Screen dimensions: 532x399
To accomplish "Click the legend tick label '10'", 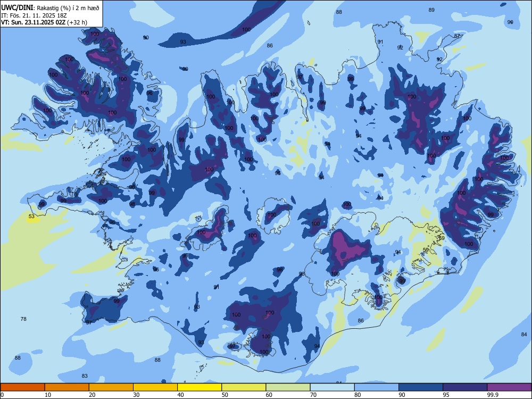I will [48, 395].
